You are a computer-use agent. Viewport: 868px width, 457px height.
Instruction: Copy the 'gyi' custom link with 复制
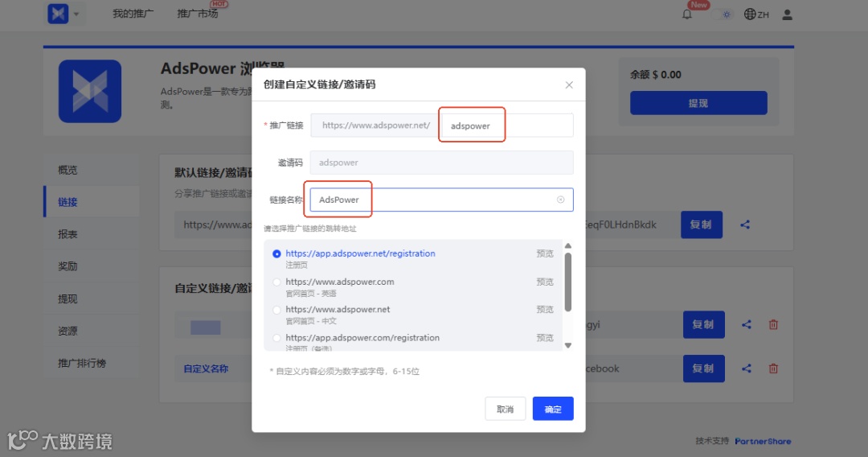[703, 324]
